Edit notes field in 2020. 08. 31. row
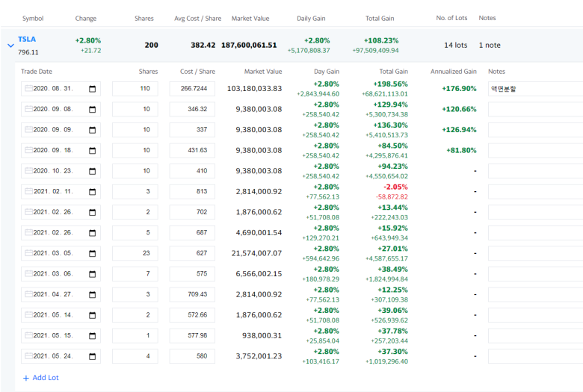Image resolution: width=583 pixels, height=392 pixels. point(535,89)
